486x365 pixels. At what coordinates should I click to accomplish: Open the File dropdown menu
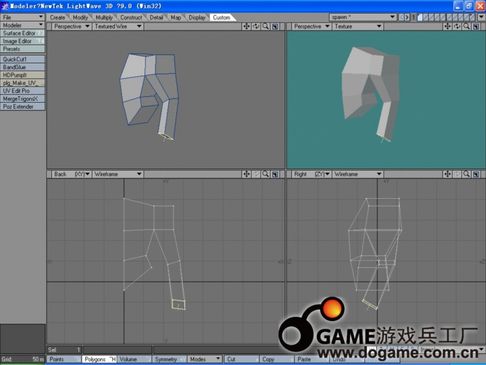point(23,17)
